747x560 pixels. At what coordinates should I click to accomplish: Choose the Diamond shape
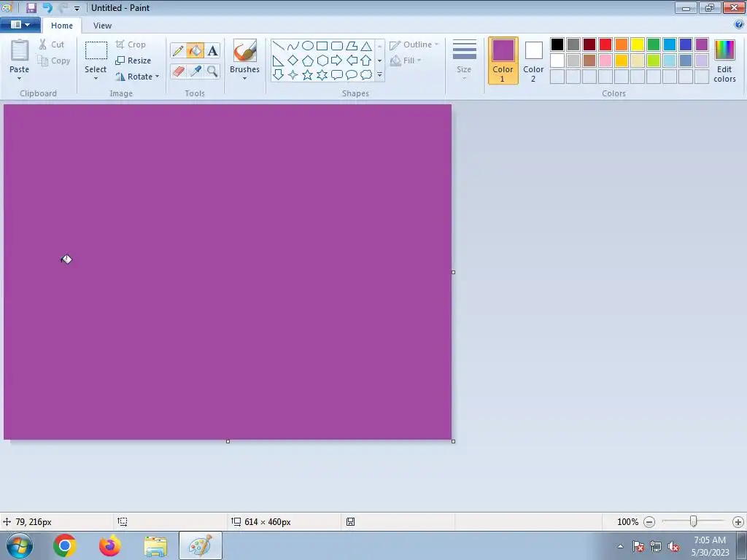coord(293,61)
